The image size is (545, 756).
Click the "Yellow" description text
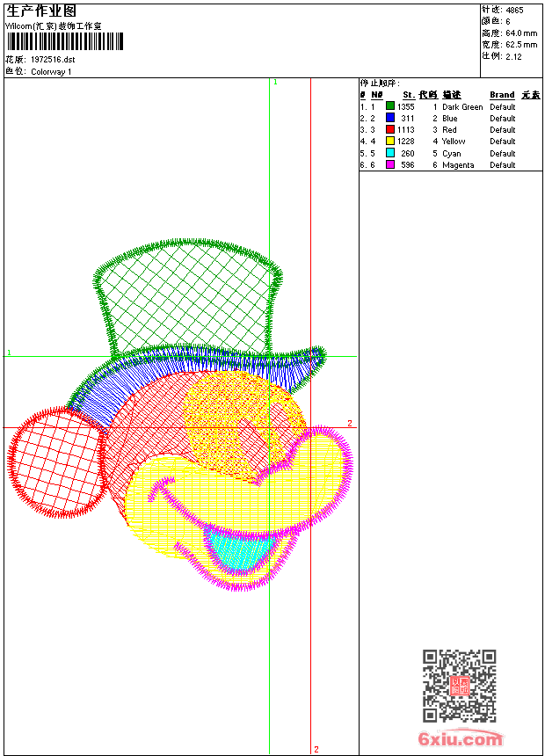pos(454,142)
